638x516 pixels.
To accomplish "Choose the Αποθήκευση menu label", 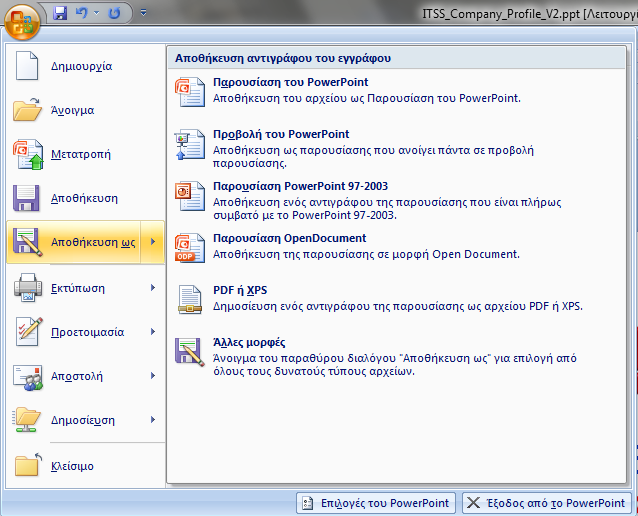I will (x=84, y=198).
